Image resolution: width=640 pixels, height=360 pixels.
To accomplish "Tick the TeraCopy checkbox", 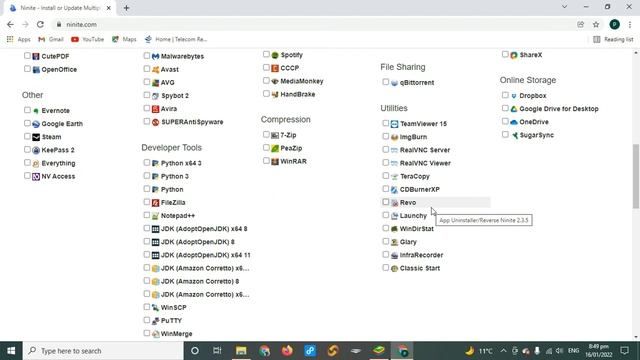I will 386,176.
